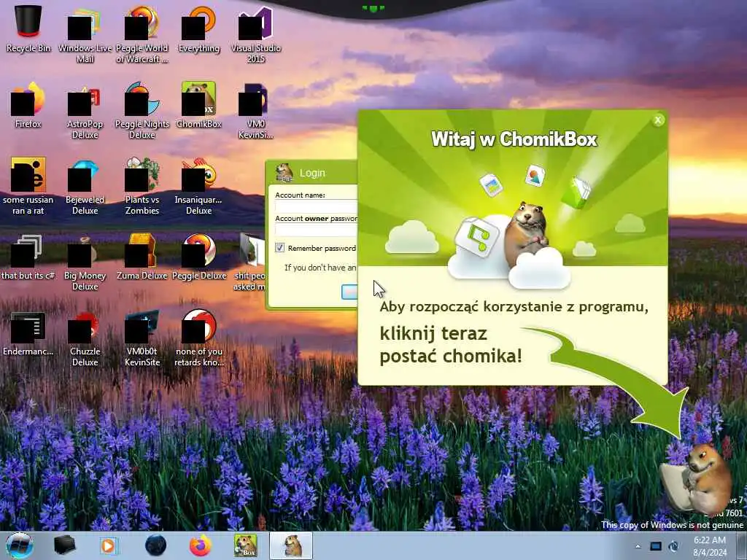The image size is (747, 560).
Task: Select the VM0b0t KevinSite desktop icon
Action: 142,337
